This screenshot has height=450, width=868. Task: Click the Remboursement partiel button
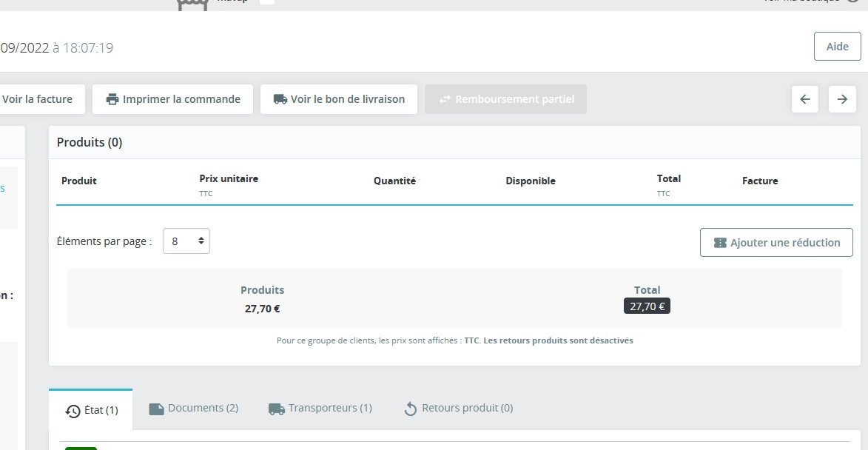505,99
